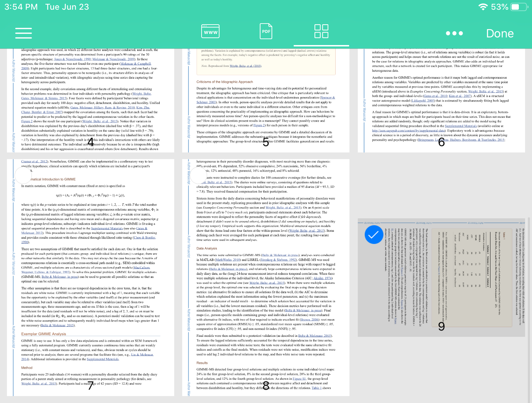Open the hamburger menu
The image size is (532, 403).
coord(24,33)
